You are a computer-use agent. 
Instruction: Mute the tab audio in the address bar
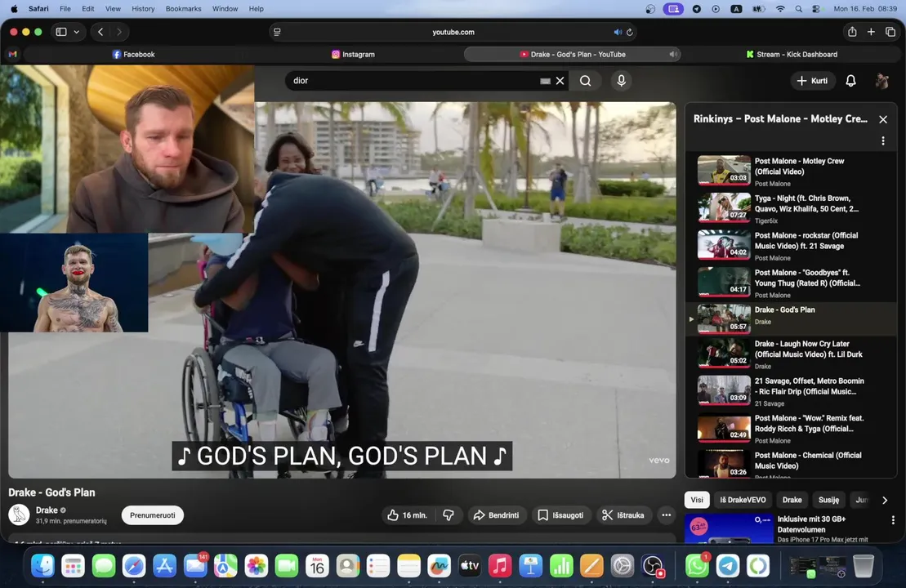(x=618, y=33)
